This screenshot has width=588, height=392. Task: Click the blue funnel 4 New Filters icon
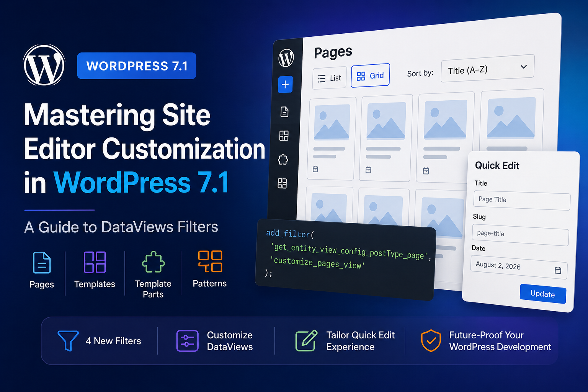click(68, 340)
